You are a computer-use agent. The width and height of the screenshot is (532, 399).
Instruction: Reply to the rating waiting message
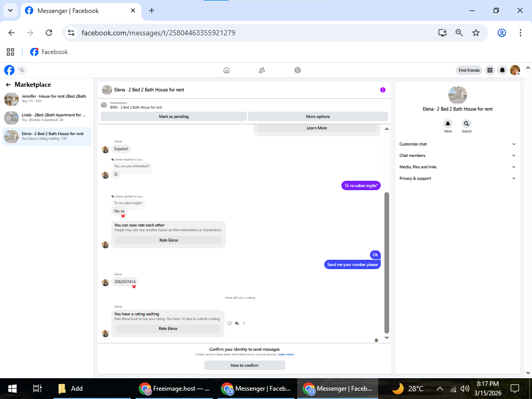click(237, 323)
